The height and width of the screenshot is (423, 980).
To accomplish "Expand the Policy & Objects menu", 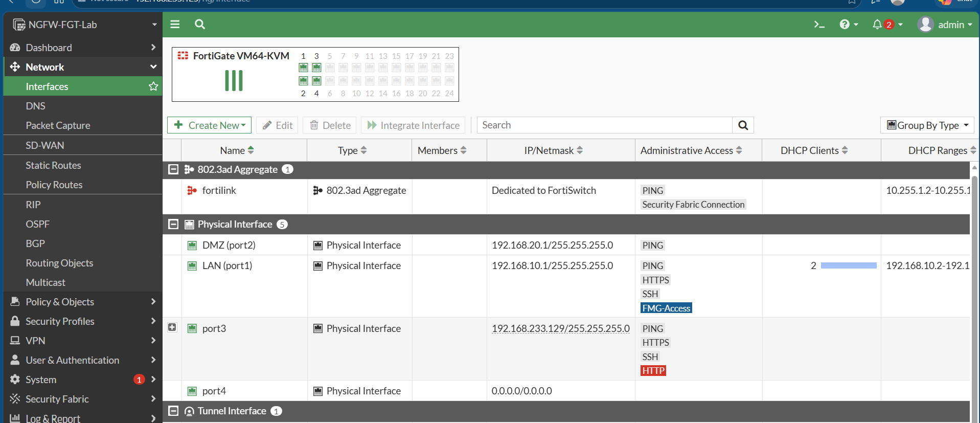I will coord(83,302).
